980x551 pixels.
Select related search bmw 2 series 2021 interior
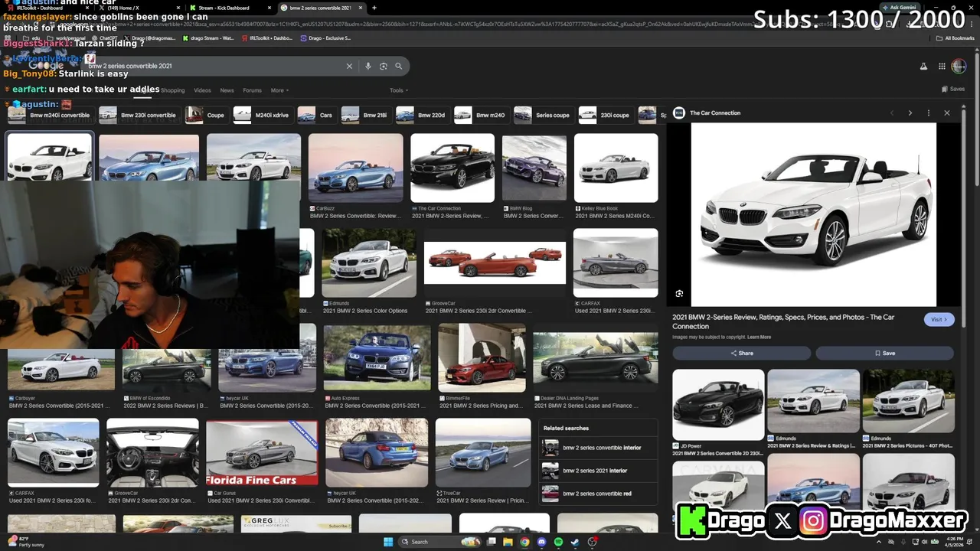pos(599,471)
